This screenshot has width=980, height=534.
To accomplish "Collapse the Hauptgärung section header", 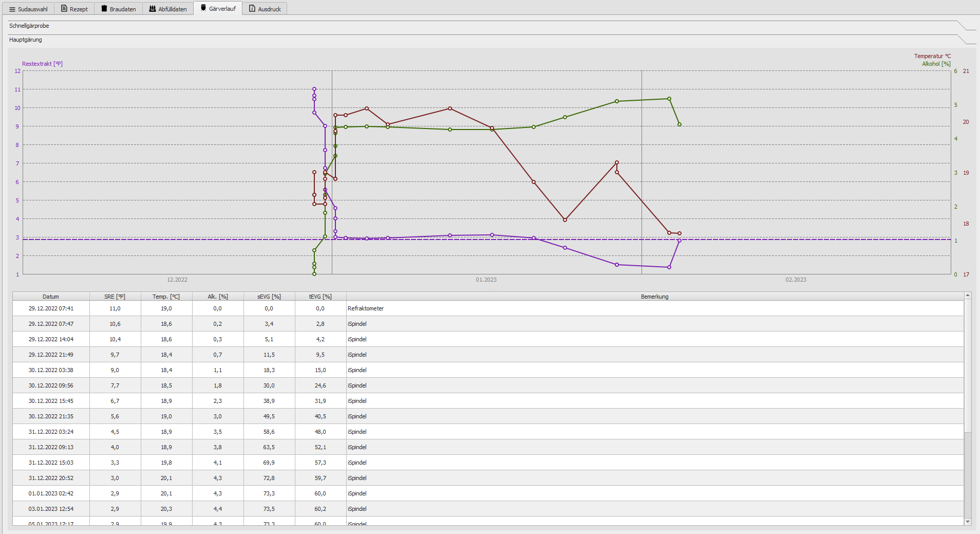I will point(26,40).
